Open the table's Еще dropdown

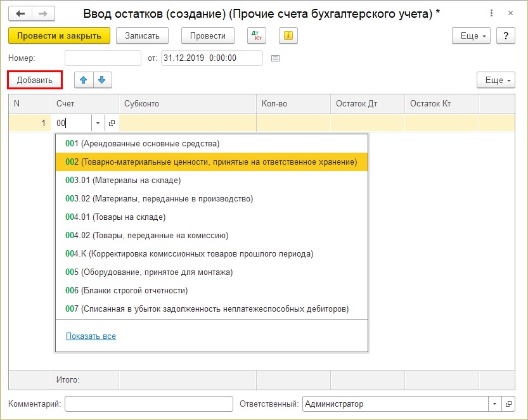[x=496, y=80]
